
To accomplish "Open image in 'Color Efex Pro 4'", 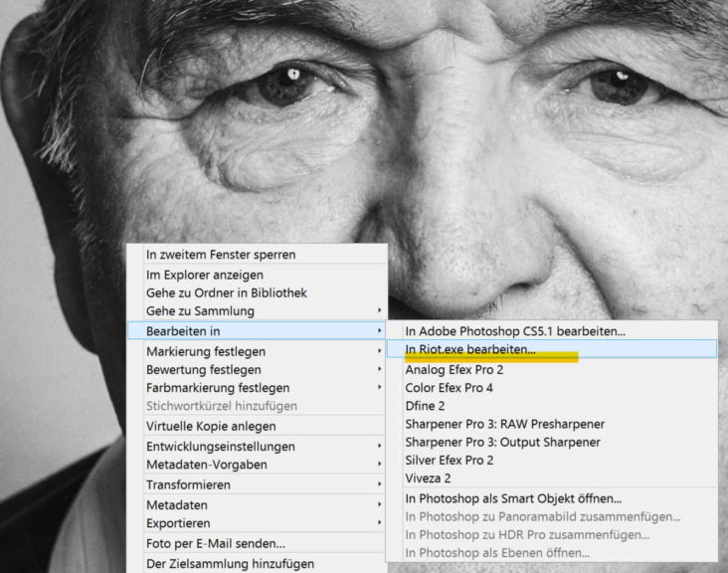I will coord(552,388).
